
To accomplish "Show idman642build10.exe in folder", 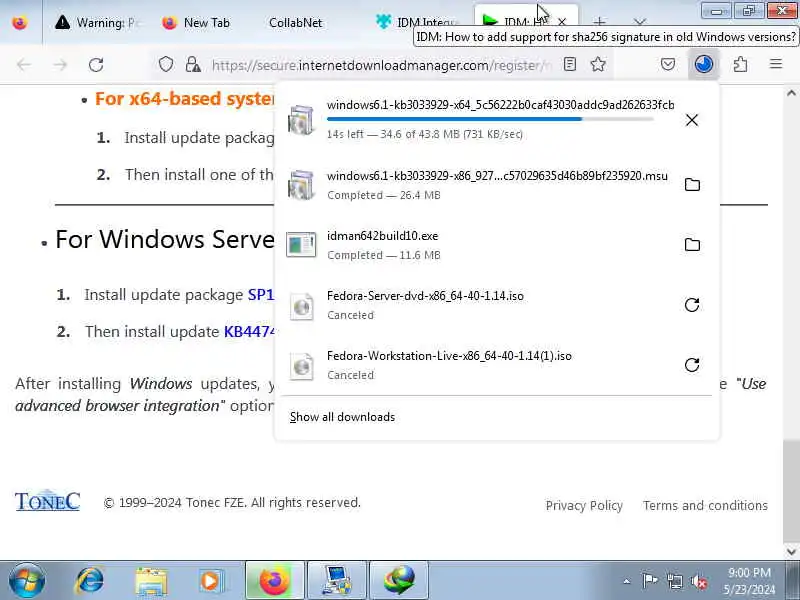I will [x=692, y=245].
